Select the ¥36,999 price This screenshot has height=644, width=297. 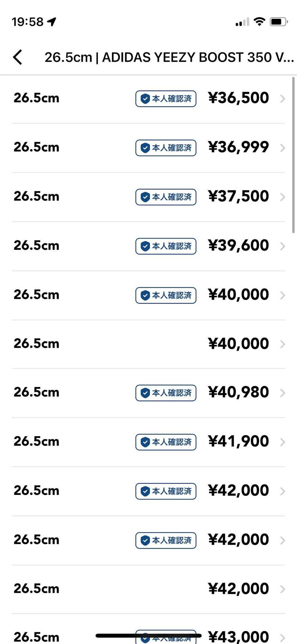pyautogui.click(x=238, y=147)
